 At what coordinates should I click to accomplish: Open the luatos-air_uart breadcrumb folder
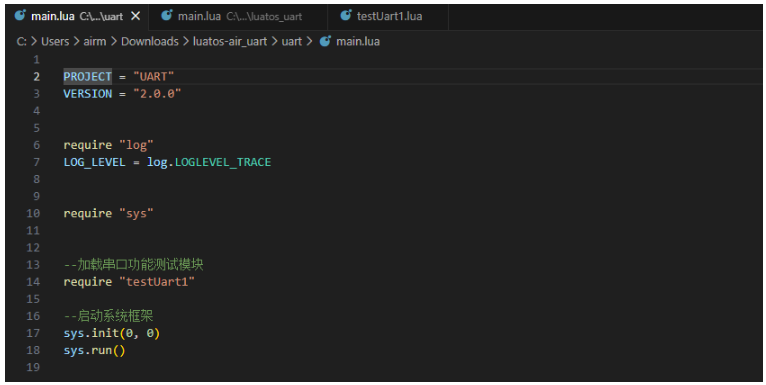[x=230, y=42]
